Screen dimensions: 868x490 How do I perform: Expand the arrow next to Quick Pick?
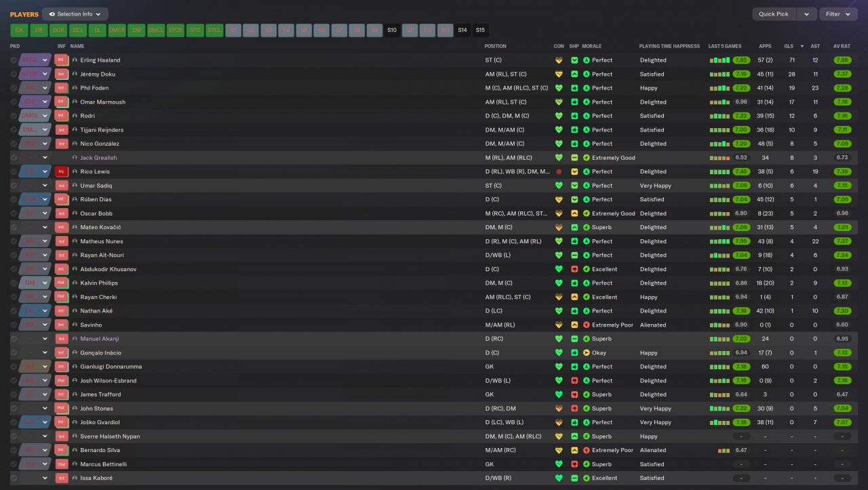click(x=806, y=14)
